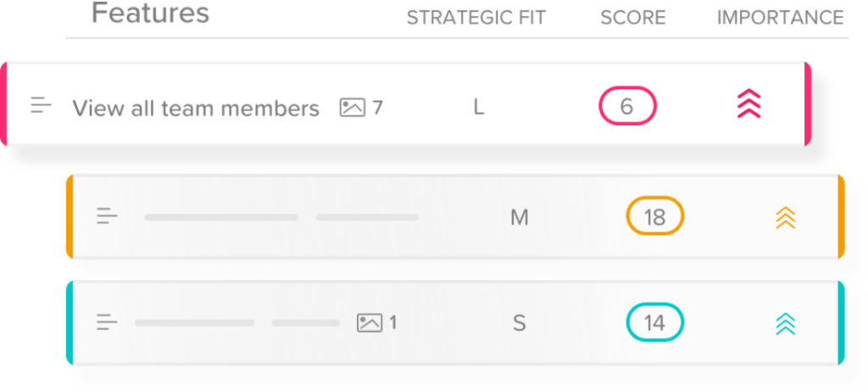Change strategic fit value S in teal row
Image resolution: width=868 pixels, height=392 pixels.
(x=519, y=323)
